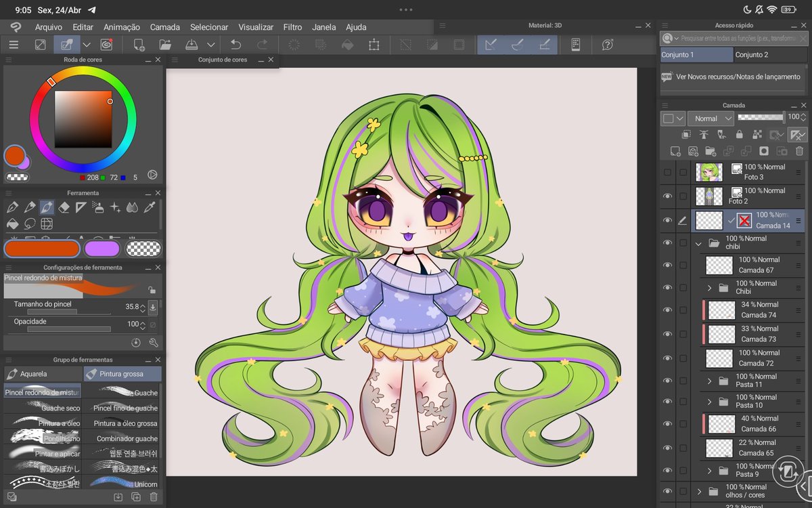Select the Combinador guache brush
The height and width of the screenshot is (508, 812).
click(x=122, y=438)
